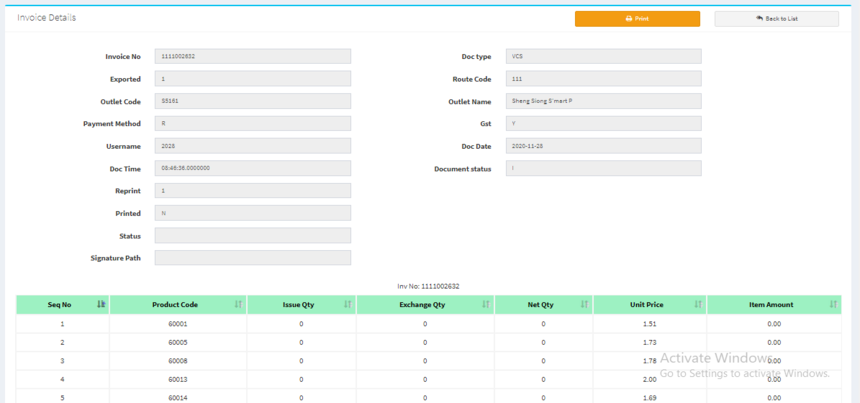Click sort arrows on Issue Qty header
The width and height of the screenshot is (860, 403).
pyautogui.click(x=348, y=304)
